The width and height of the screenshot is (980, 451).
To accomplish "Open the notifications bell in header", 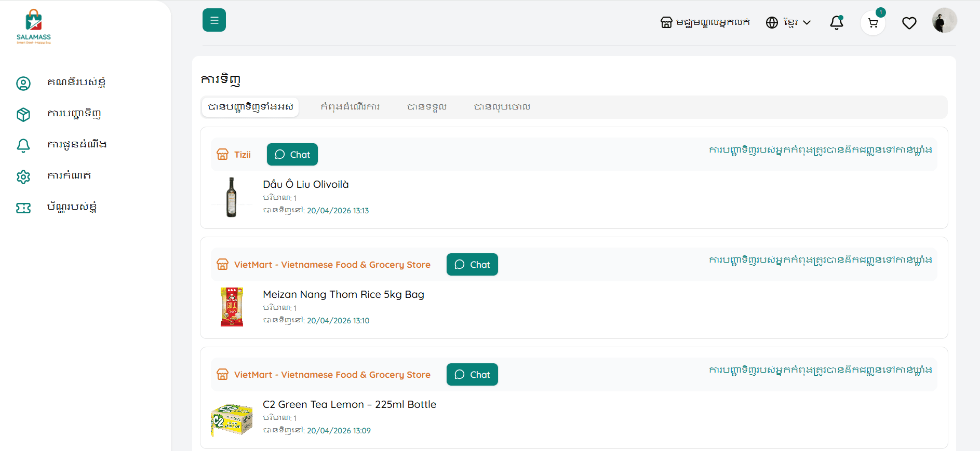I will click(836, 22).
